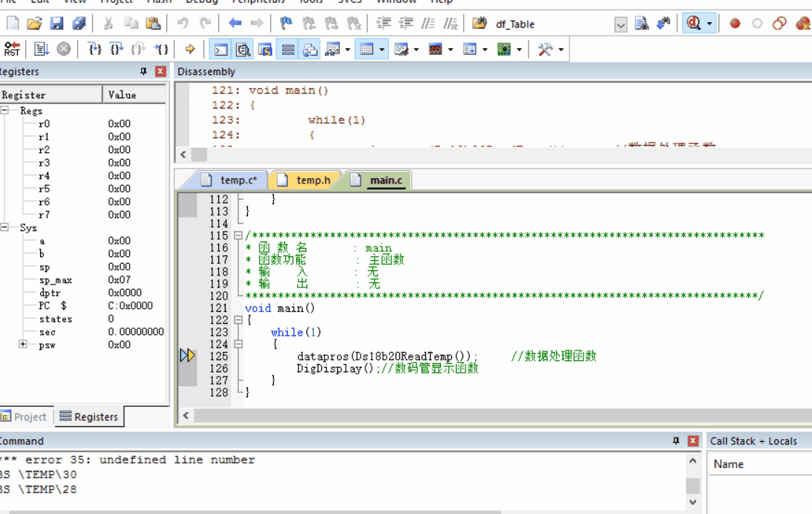This screenshot has height=514, width=812.
Task: Open the Toolbox icon
Action: point(546,49)
